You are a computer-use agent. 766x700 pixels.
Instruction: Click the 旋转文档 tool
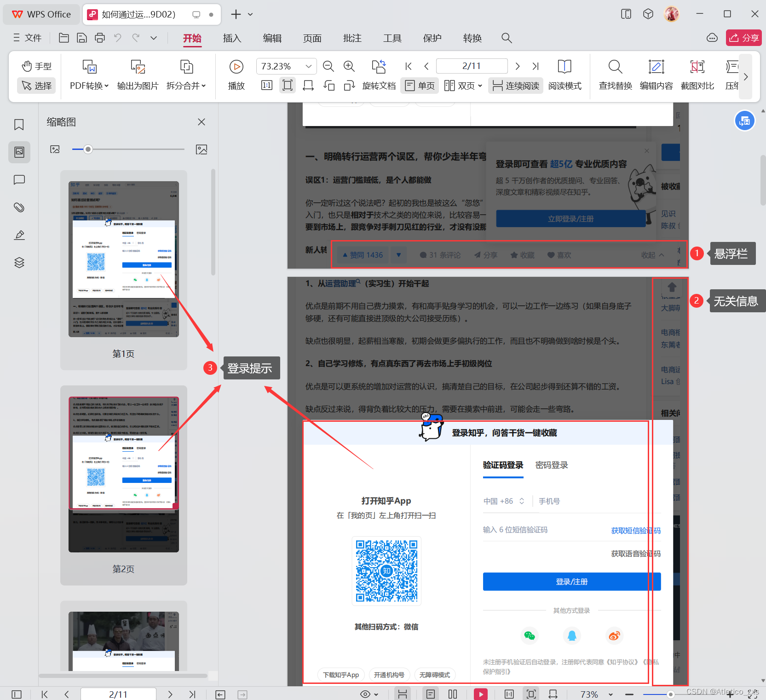379,75
